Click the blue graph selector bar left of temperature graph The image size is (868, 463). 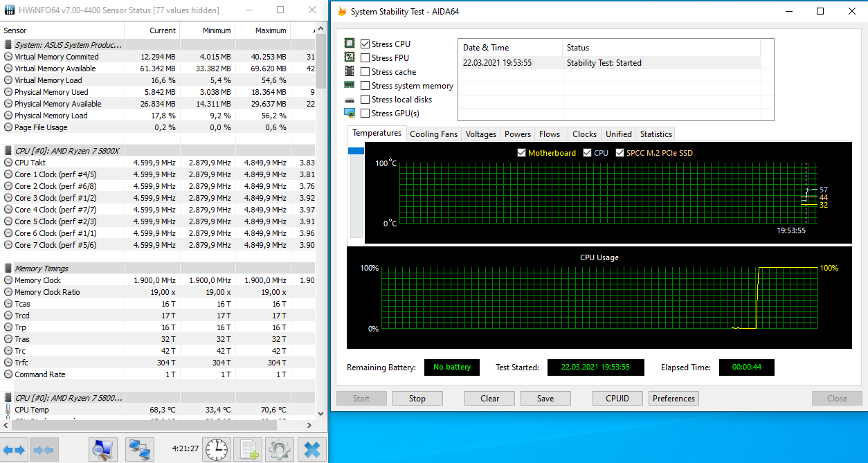point(356,150)
